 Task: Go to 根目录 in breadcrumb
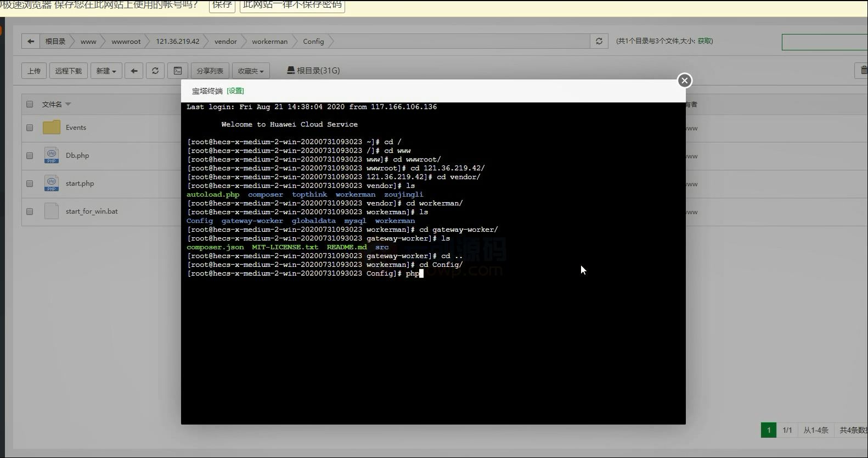tap(55, 41)
